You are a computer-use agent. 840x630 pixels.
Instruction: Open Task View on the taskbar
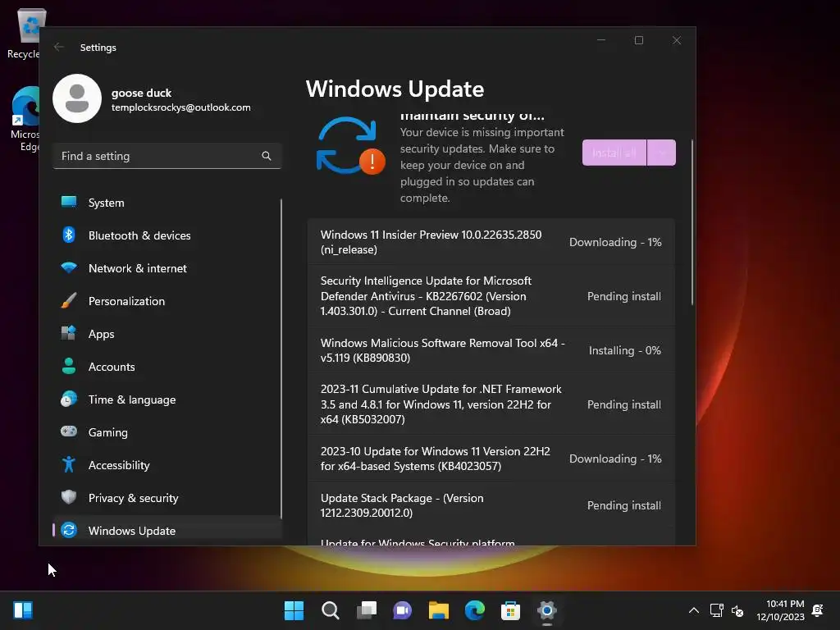tap(367, 610)
